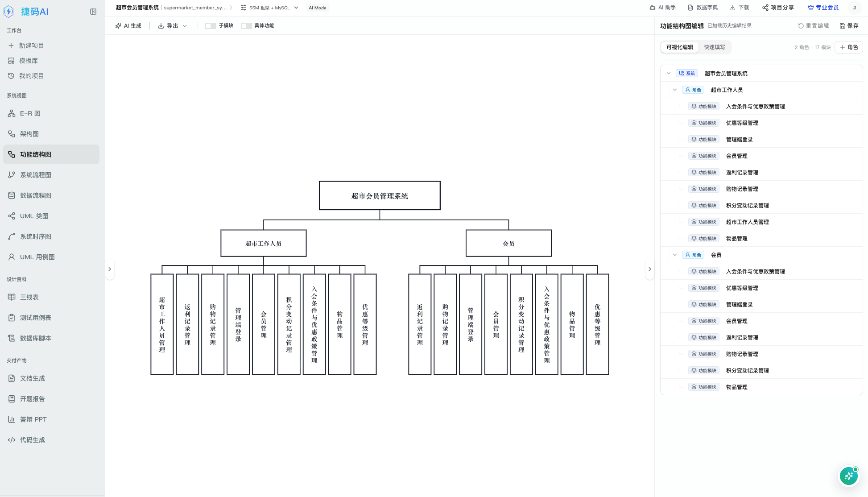Open the 导出 dropdown
The height and width of the screenshot is (497, 868).
coord(172,26)
